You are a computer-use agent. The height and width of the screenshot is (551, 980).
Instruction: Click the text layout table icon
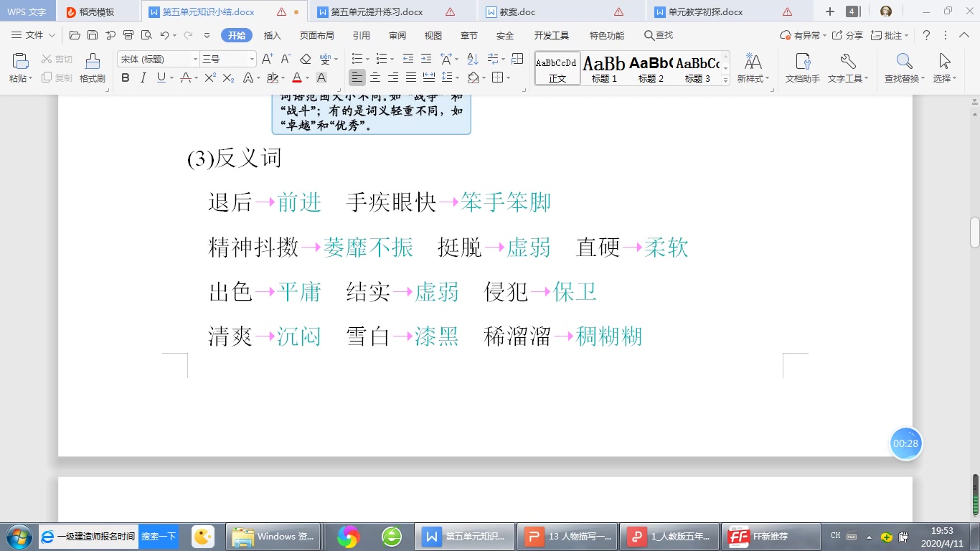point(518,59)
